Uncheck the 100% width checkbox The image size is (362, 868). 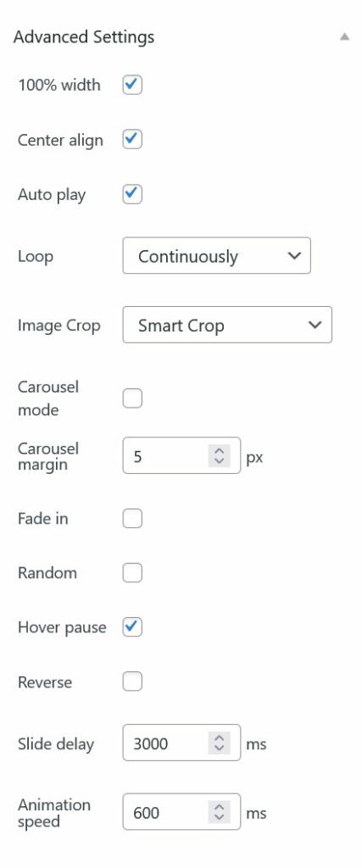132,86
